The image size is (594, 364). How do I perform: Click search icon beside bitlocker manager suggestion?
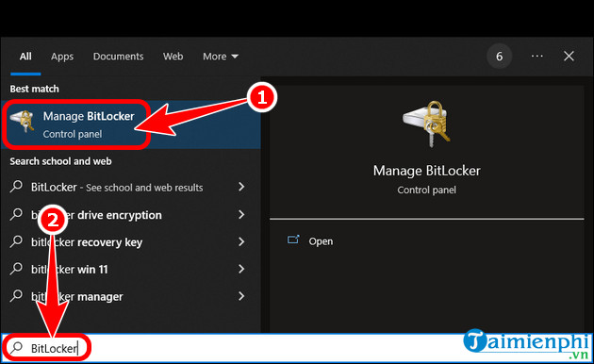point(16,296)
